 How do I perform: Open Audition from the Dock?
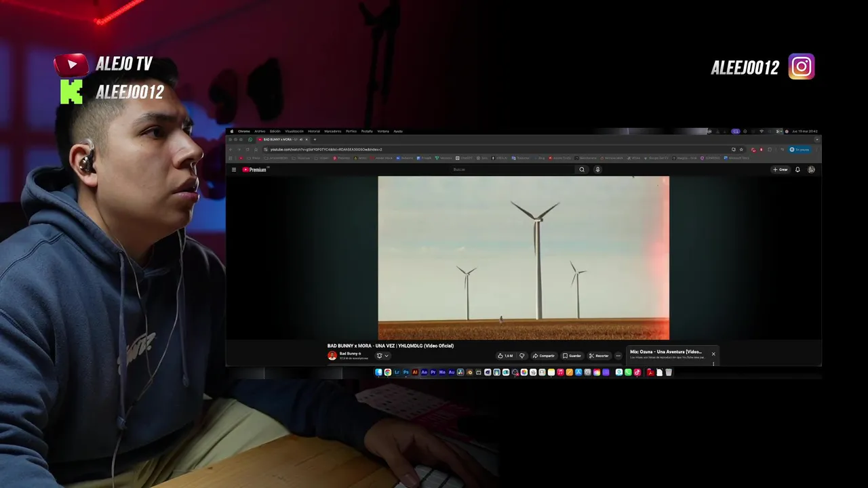451,372
